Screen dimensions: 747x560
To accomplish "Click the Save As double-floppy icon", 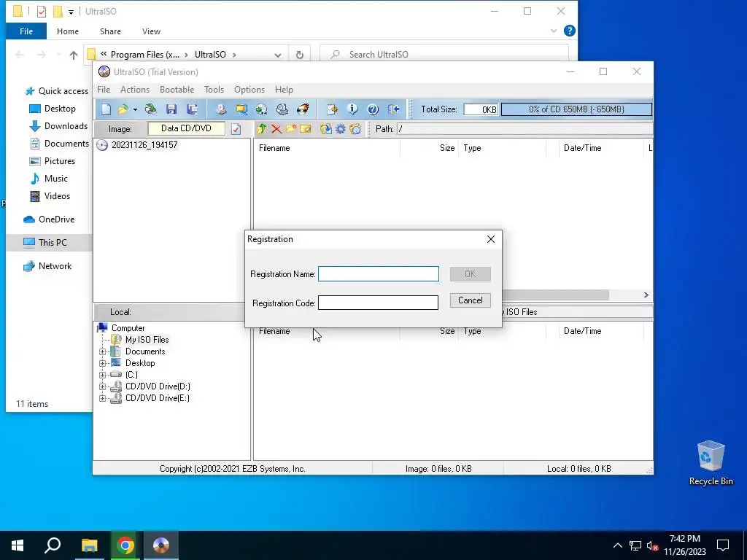I will coord(192,109).
